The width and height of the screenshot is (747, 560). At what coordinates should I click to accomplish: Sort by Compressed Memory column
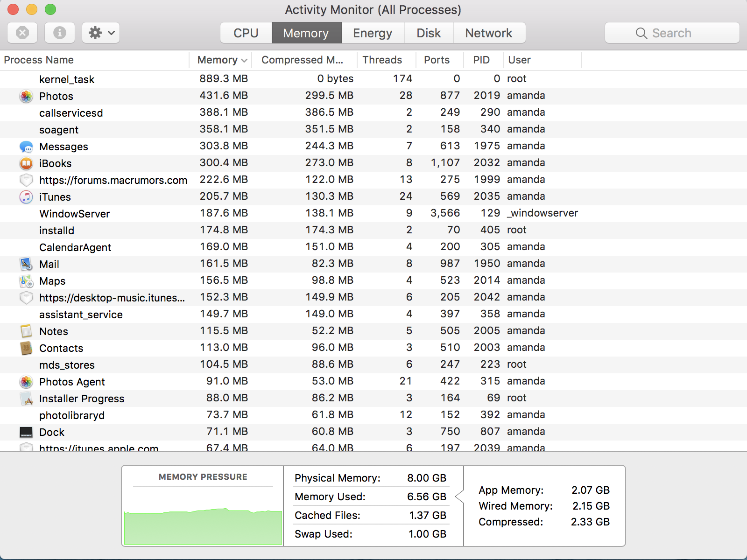304,60
